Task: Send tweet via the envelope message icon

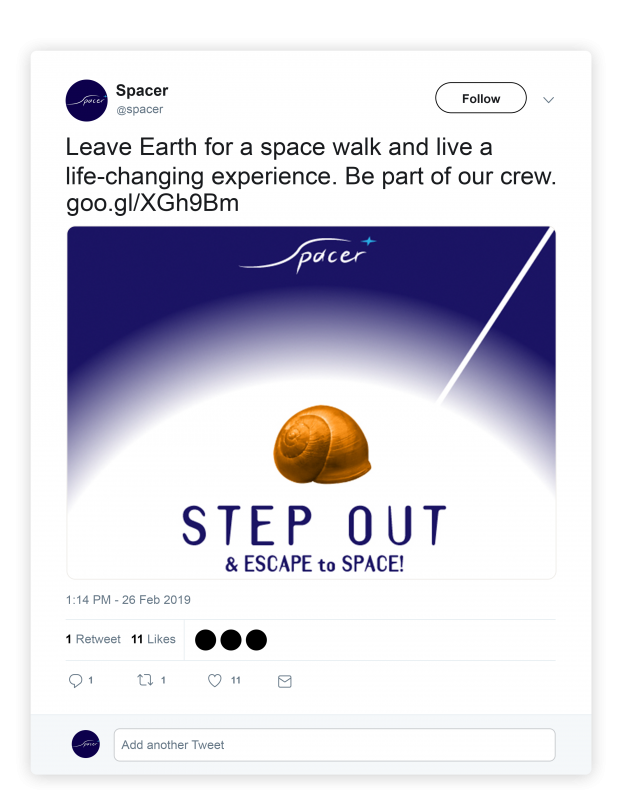Action: pyautogui.click(x=284, y=681)
